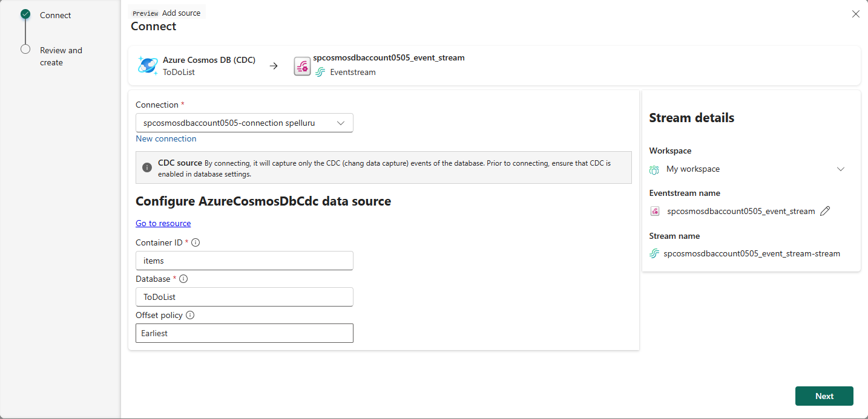Edit the Eventstream name with pencil icon
The height and width of the screenshot is (419, 868).
click(x=825, y=211)
